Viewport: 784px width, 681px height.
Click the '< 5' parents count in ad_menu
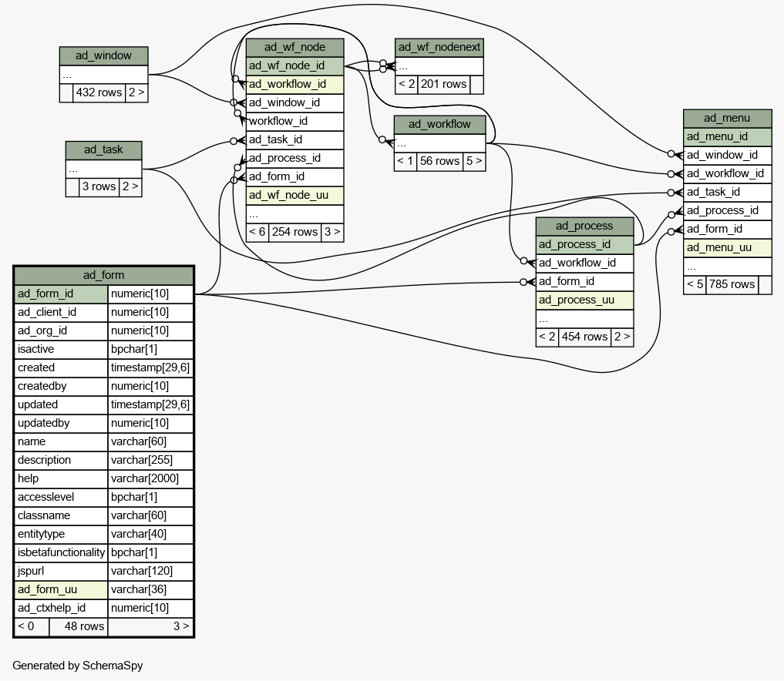pyautogui.click(x=695, y=285)
